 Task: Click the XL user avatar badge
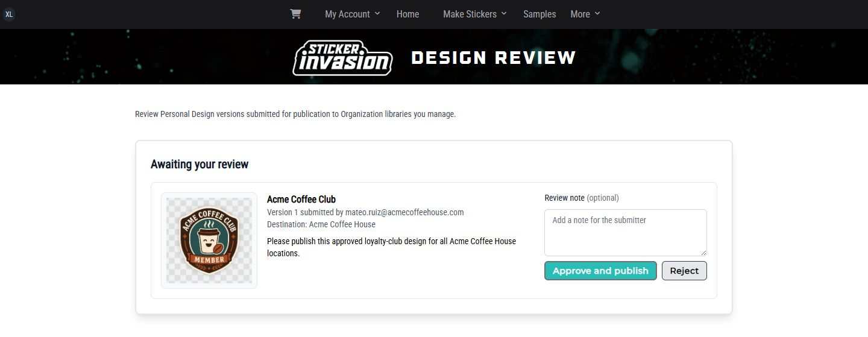[9, 14]
